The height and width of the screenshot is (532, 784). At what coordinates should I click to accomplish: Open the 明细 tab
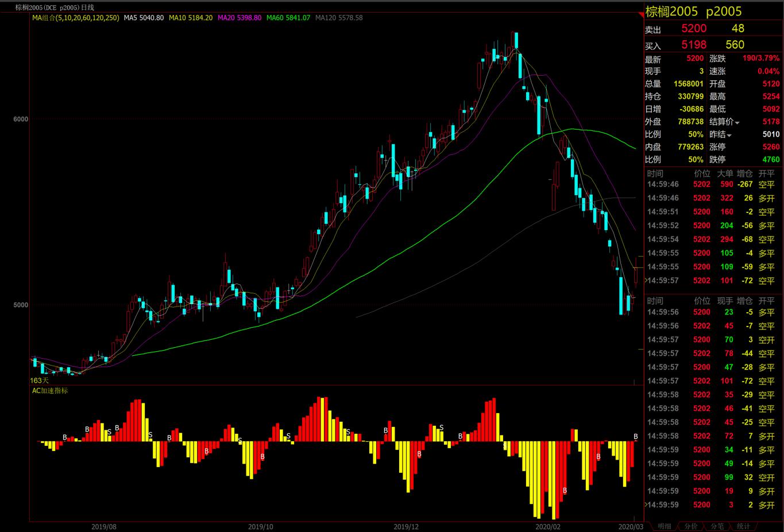[664, 526]
